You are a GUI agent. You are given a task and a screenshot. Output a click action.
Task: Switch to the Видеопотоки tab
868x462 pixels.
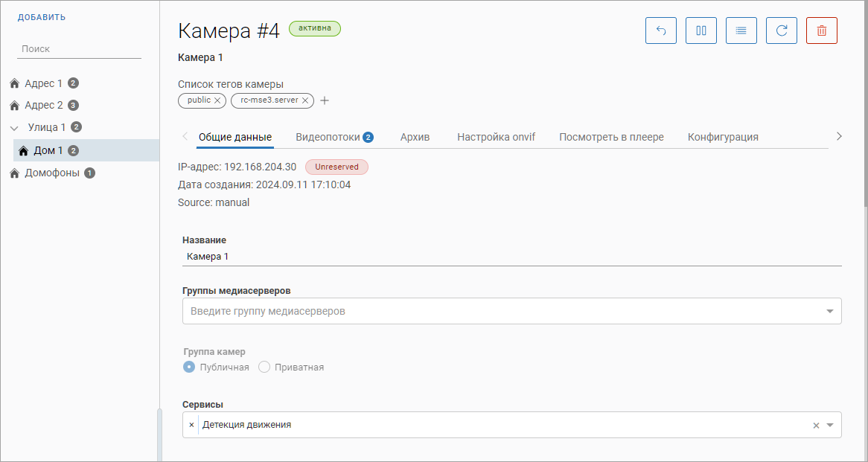click(328, 137)
